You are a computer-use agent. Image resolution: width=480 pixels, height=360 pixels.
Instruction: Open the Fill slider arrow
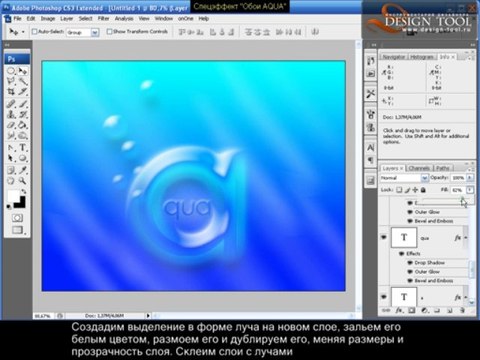470,190
